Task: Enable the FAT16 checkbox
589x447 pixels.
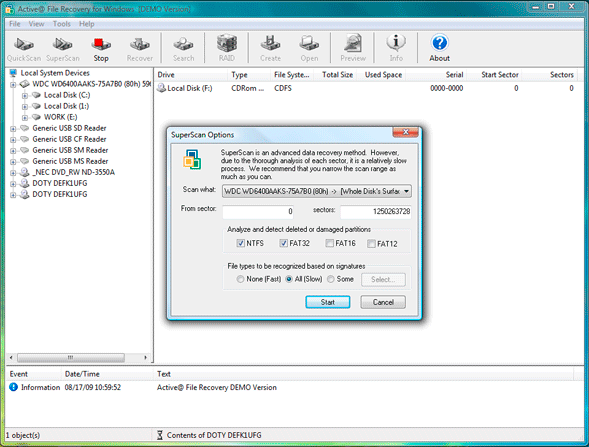Action: pyautogui.click(x=329, y=243)
